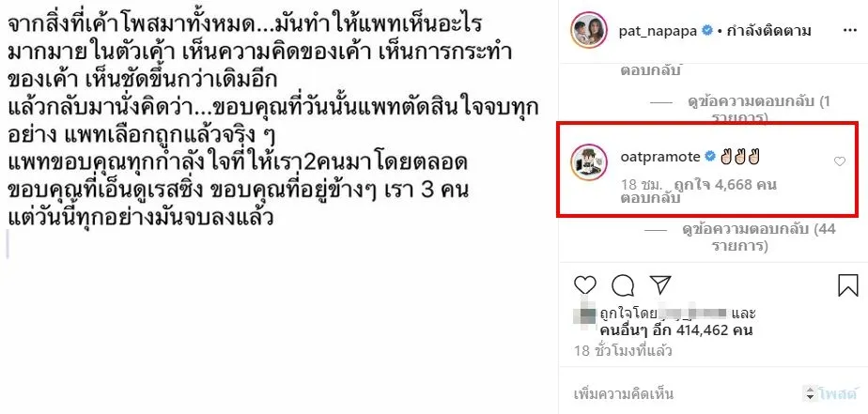The width and height of the screenshot is (868, 414).
Task: View the 414,462 other people who liked
Action: 676,331
